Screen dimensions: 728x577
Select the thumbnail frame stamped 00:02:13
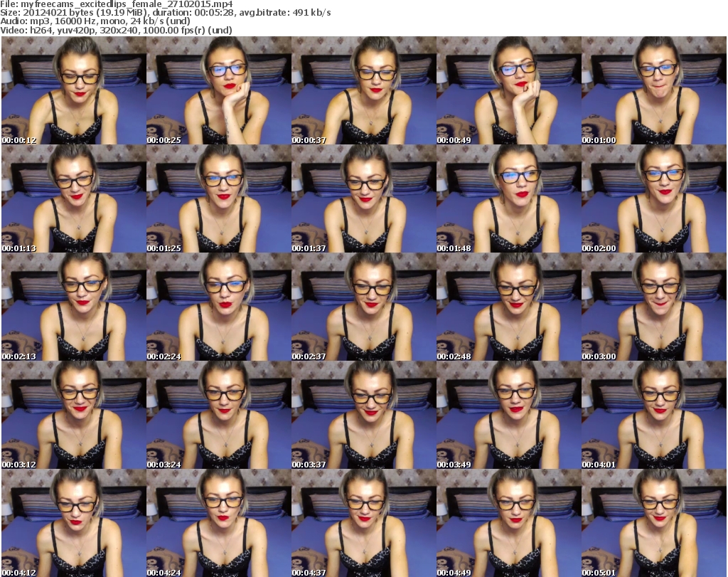74,307
